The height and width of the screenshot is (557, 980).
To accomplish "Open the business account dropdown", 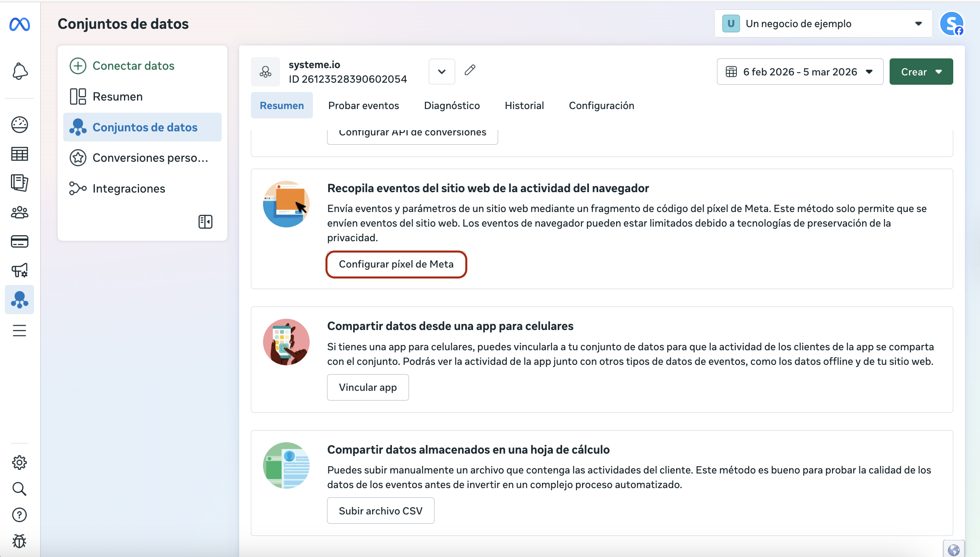I will pos(823,24).
